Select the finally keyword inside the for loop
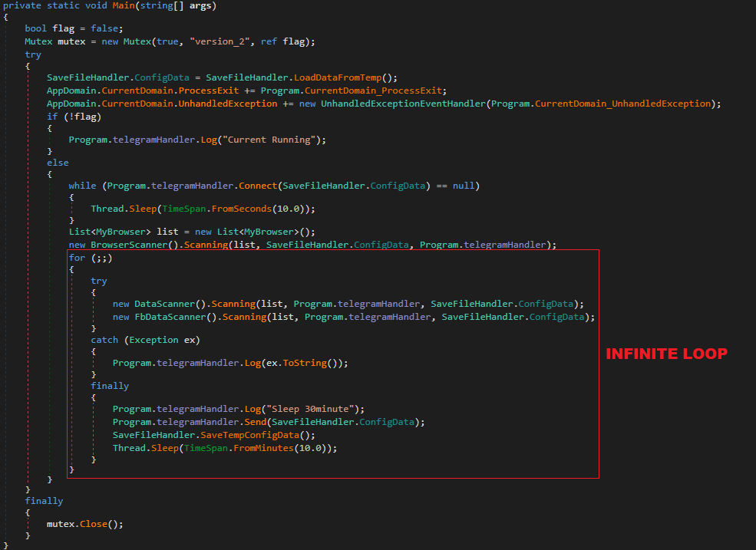756x550 pixels. pyautogui.click(x=110, y=386)
